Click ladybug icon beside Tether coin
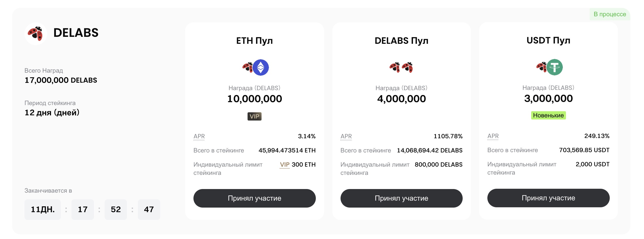Image resolution: width=644 pixels, height=239 pixels. coord(541,67)
